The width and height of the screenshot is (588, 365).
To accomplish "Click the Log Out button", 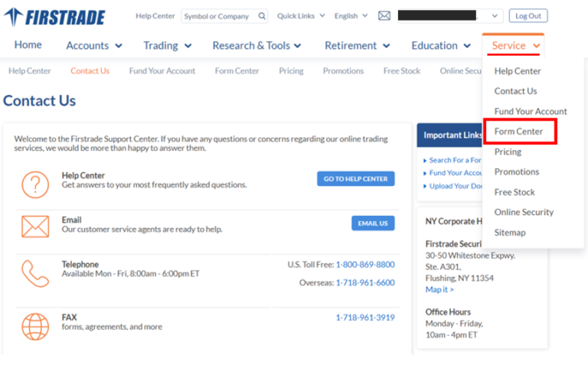I will (528, 16).
